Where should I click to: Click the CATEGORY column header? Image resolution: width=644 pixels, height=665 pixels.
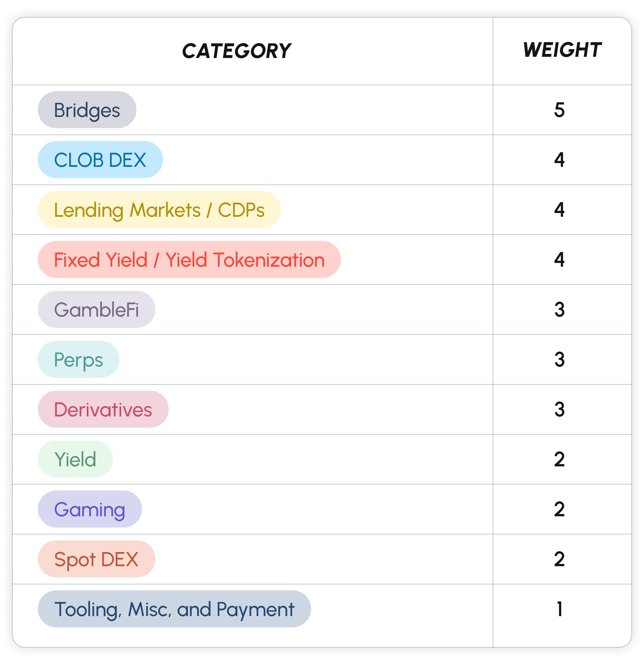(236, 51)
